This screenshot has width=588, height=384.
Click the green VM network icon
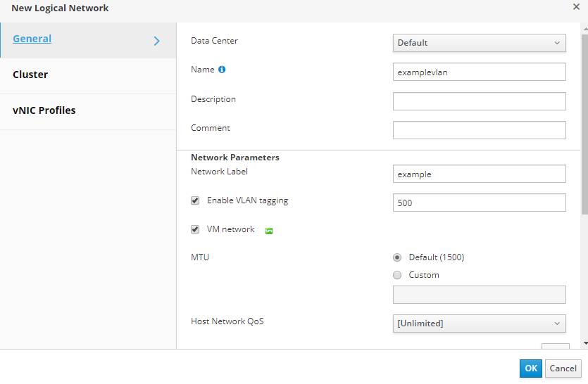[x=269, y=231]
